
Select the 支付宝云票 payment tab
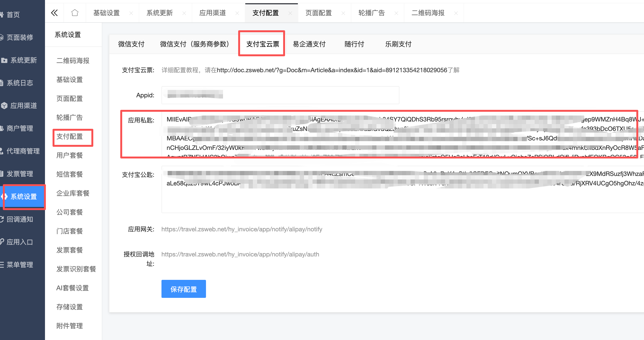pyautogui.click(x=263, y=44)
